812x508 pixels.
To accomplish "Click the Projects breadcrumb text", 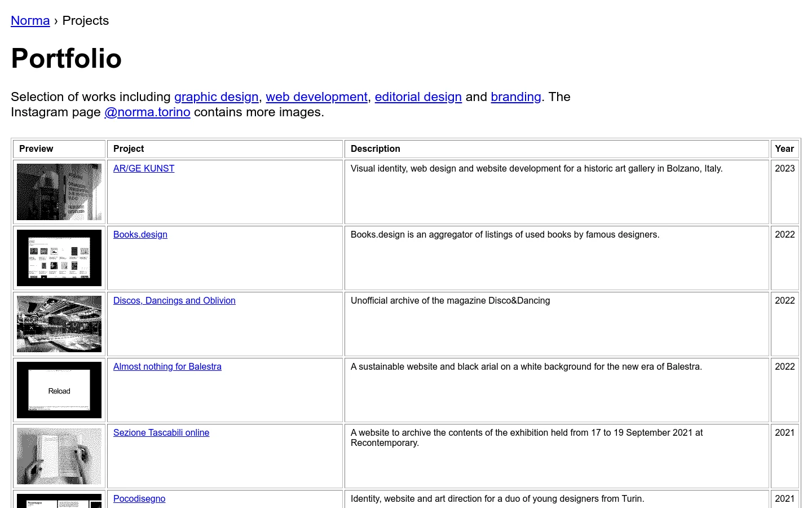I will coord(86,21).
